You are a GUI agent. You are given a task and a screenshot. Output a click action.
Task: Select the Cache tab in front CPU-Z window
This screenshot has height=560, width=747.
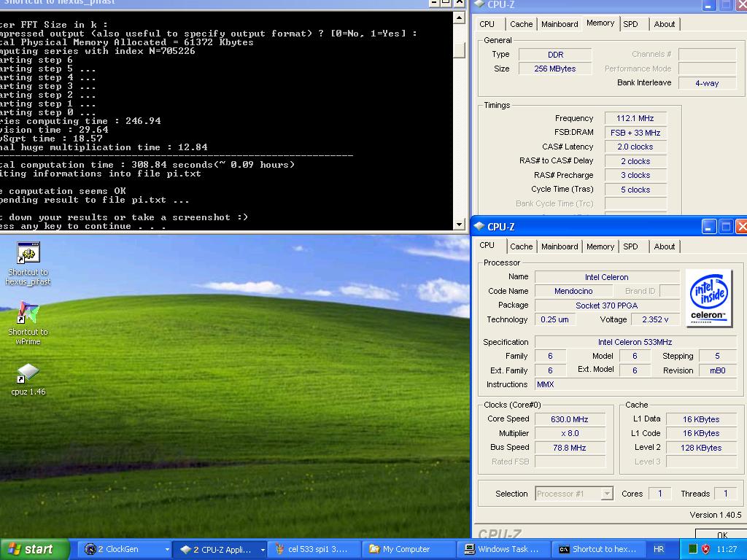coord(521,246)
